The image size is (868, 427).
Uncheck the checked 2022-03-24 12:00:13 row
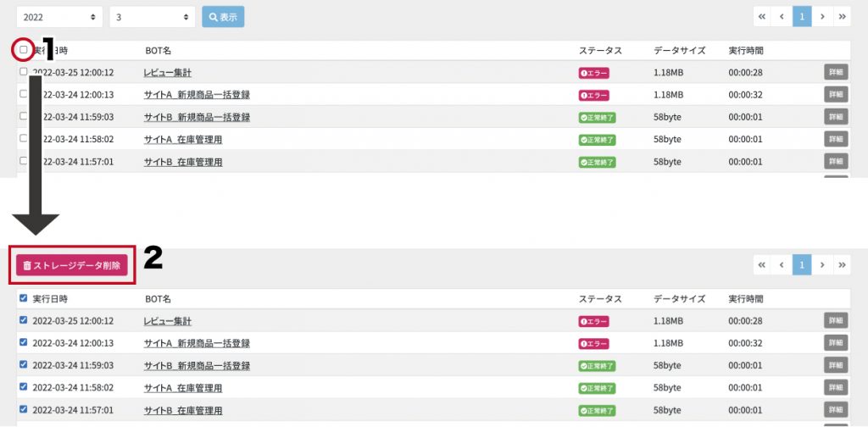coord(23,341)
